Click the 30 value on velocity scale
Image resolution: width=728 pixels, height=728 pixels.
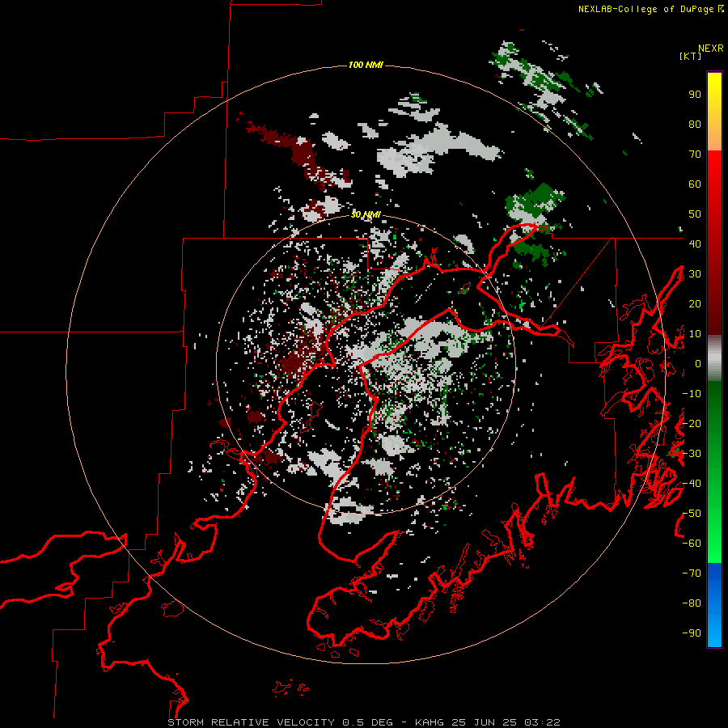tap(695, 274)
